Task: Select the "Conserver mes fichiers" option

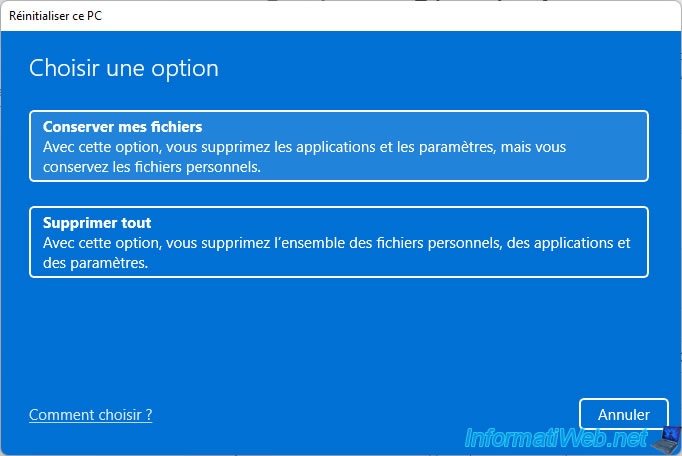Action: coord(339,146)
